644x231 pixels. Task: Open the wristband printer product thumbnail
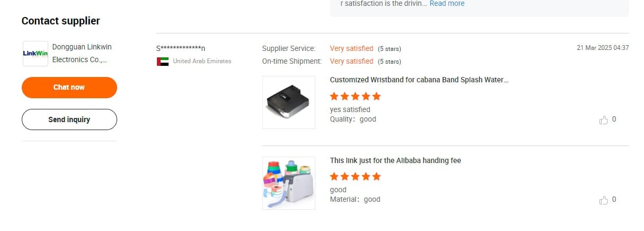(289, 183)
